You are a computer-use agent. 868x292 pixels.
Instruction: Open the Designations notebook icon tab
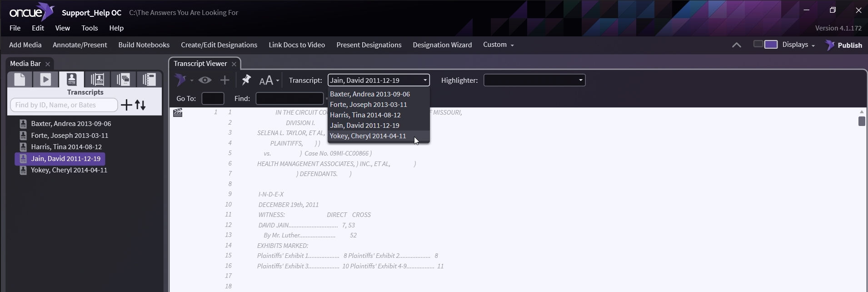(97, 80)
